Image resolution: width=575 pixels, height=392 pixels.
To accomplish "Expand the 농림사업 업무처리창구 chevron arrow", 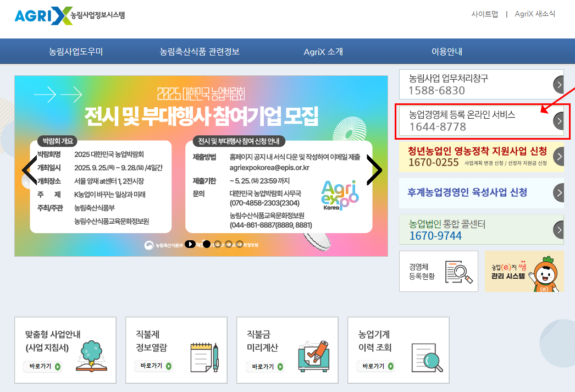I will 559,84.
